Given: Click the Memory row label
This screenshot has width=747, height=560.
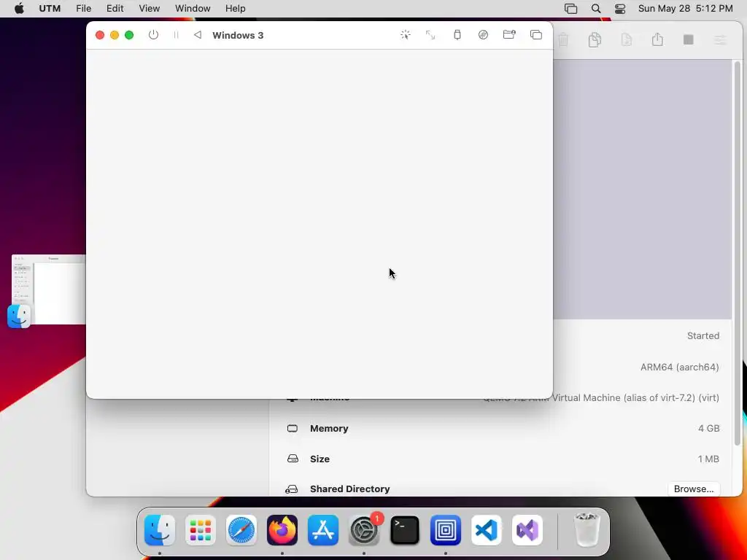Looking at the screenshot, I should [x=329, y=428].
